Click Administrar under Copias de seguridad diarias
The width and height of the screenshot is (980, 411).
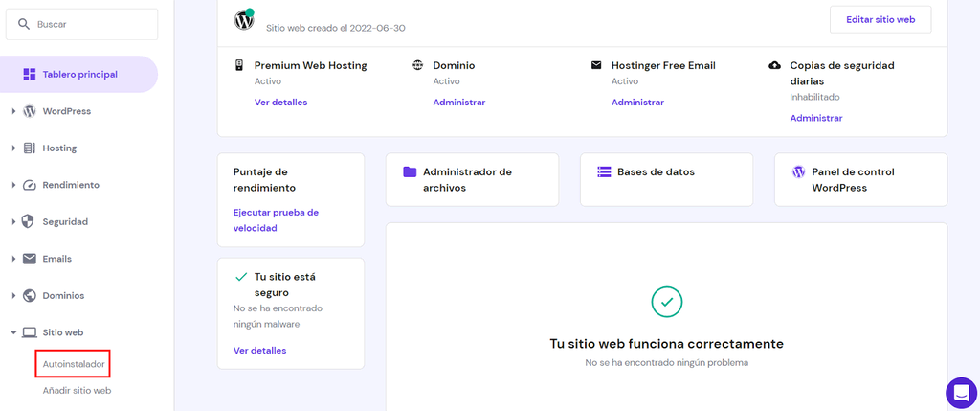point(816,118)
